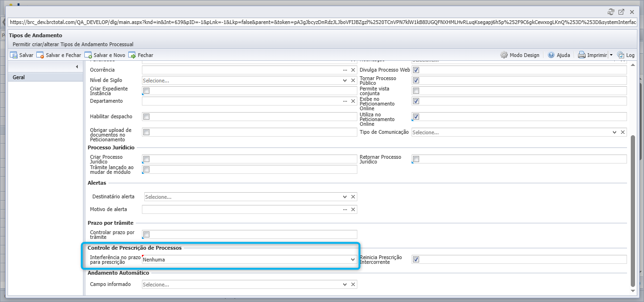Open Motivo de alerta lookup ellipsis

tap(345, 209)
